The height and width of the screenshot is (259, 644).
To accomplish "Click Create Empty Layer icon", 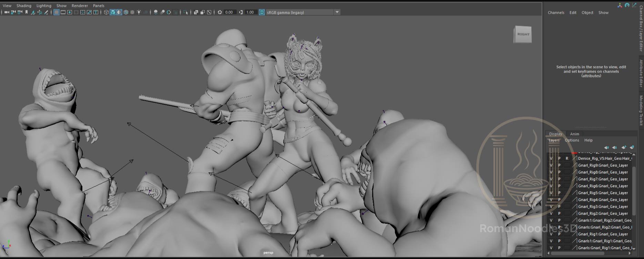I will [x=624, y=147].
